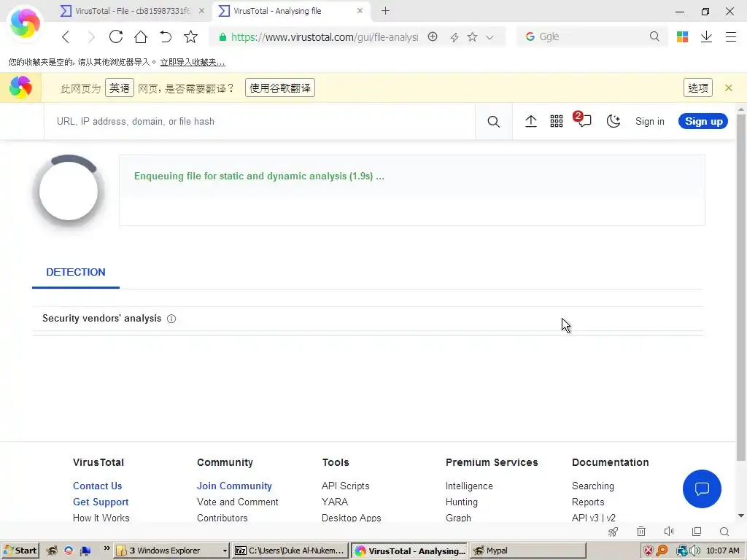Open the VirusTotal apps grid menu
Viewport: 747px width, 560px height.
(x=557, y=122)
